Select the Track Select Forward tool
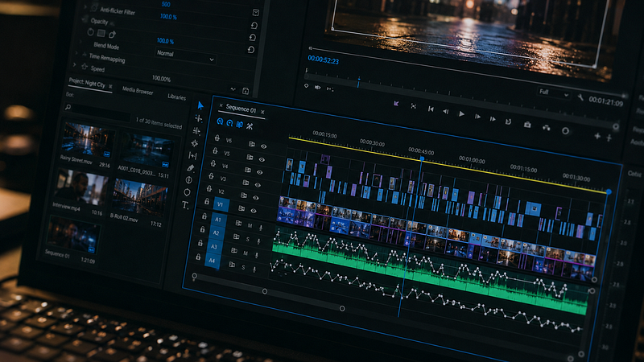The height and width of the screenshot is (362, 644). pyautogui.click(x=198, y=118)
